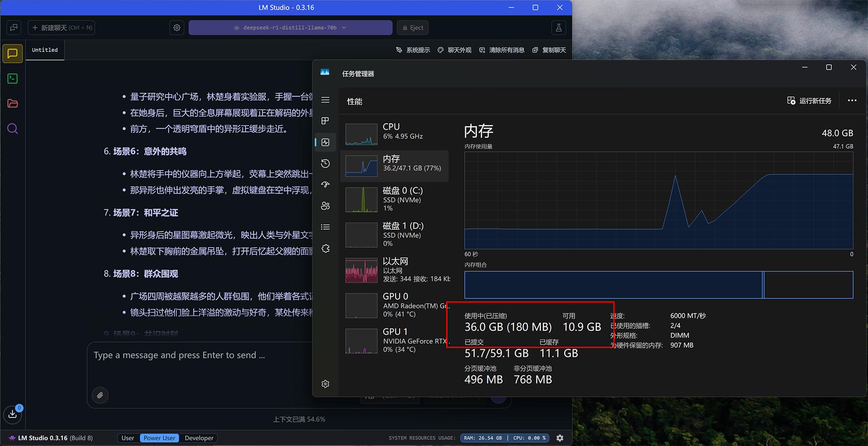Open App history icon in Task Manager
Viewport: 868px width, 446px height.
325,164
